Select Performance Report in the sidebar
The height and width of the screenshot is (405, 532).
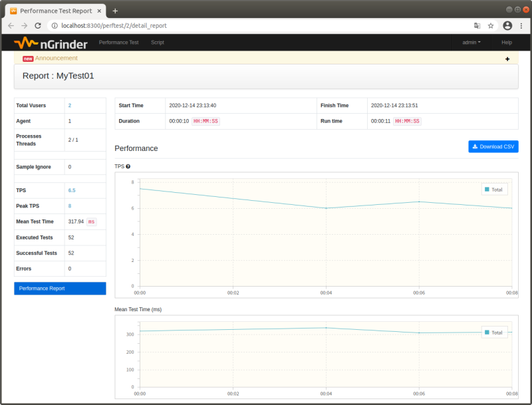tap(60, 289)
